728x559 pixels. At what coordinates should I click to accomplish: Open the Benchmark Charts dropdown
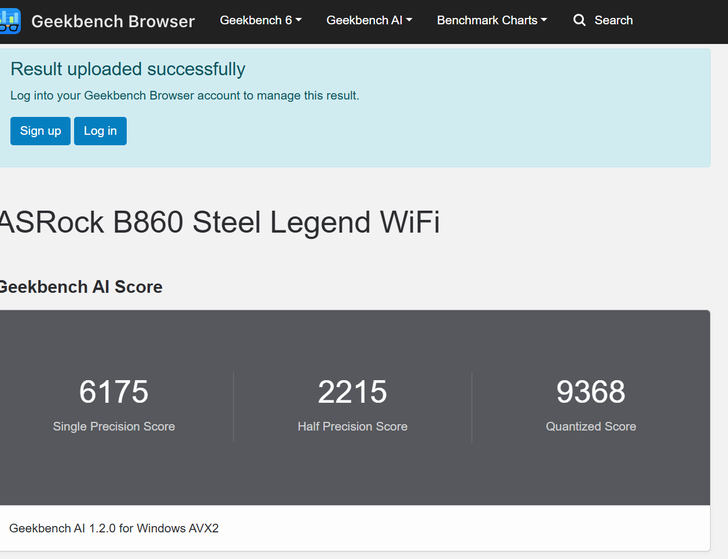(491, 20)
